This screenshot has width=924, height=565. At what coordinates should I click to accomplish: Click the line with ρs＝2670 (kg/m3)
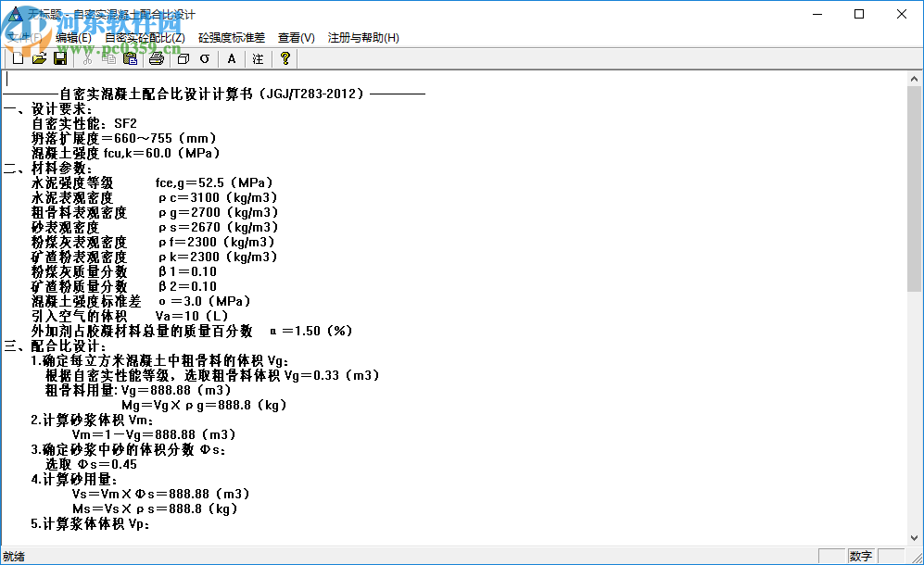point(155,227)
